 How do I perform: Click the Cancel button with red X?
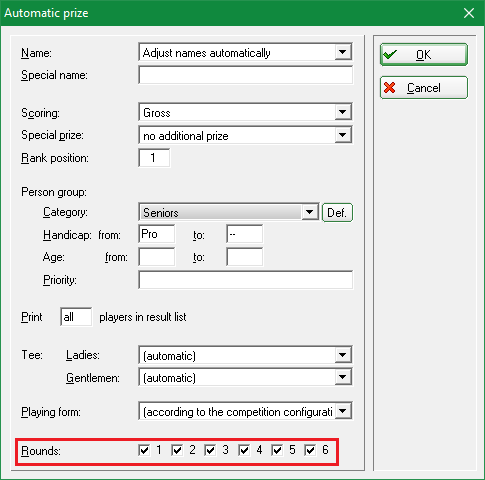coord(424,88)
